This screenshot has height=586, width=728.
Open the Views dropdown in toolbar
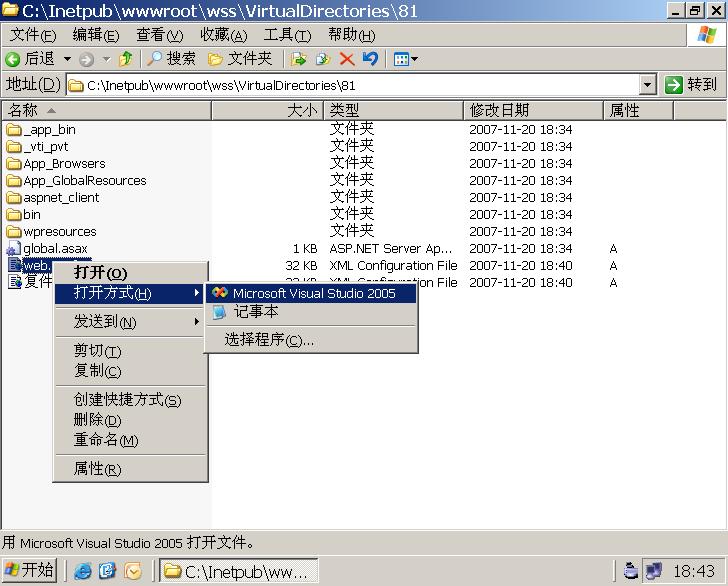405,59
